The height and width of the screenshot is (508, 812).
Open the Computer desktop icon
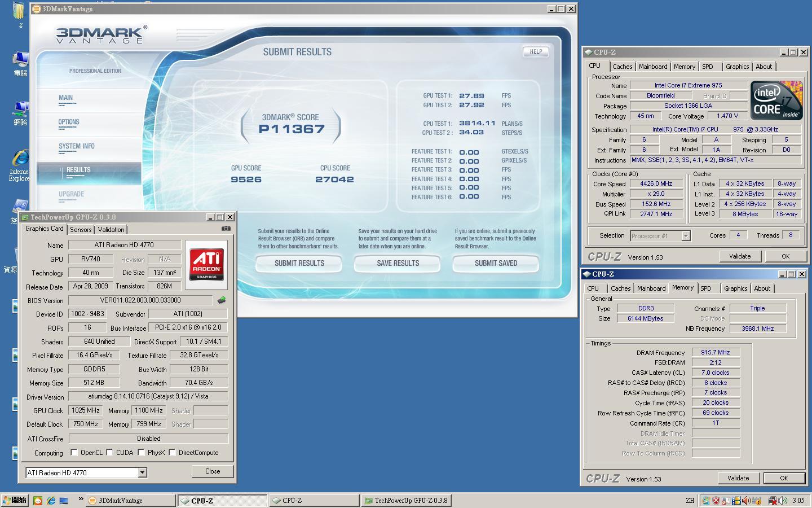(x=20, y=64)
